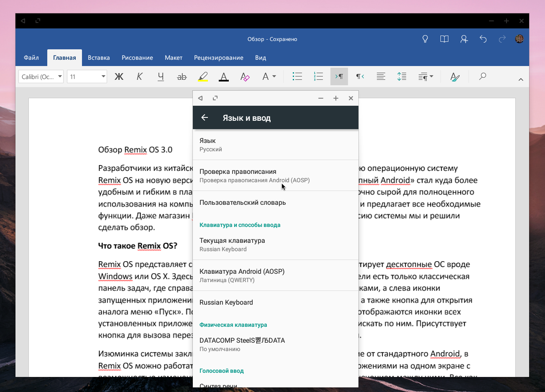The image size is (545, 392).
Task: Toggle underline formatting (Ч) in Word
Action: click(x=161, y=76)
